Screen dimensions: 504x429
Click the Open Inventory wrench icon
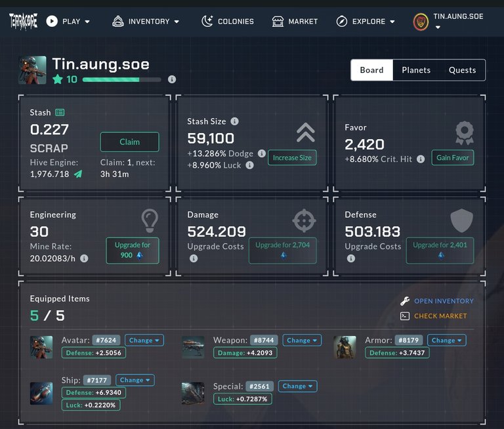pyautogui.click(x=405, y=301)
